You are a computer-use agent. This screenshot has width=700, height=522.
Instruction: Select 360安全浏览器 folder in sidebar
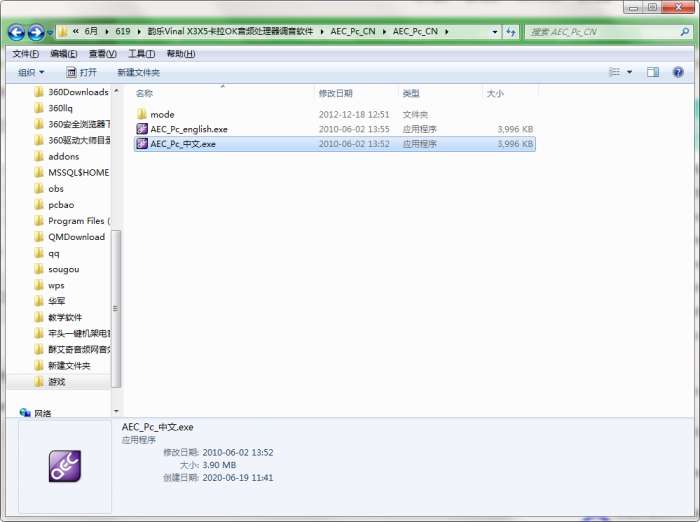click(x=72, y=124)
